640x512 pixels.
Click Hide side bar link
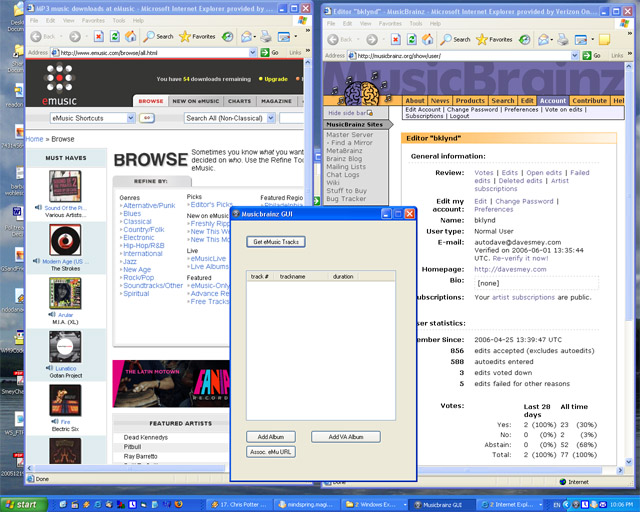click(347, 113)
